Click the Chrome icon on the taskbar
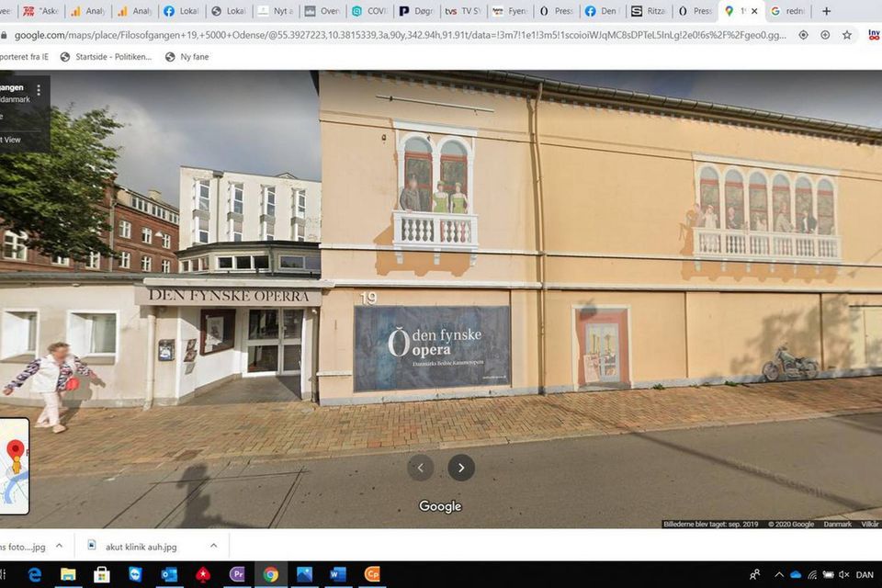The height and width of the screenshot is (588, 882). pyautogui.click(x=270, y=574)
